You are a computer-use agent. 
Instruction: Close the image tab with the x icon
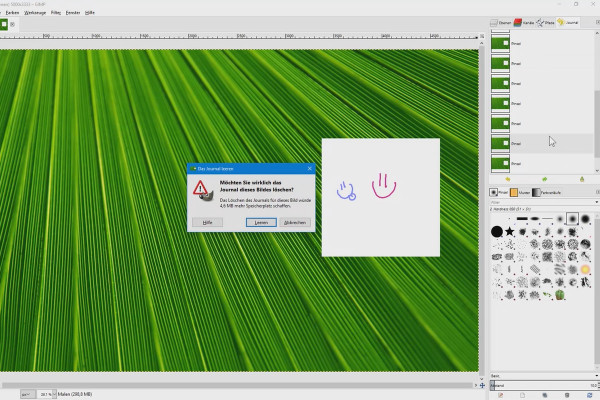tap(13, 24)
